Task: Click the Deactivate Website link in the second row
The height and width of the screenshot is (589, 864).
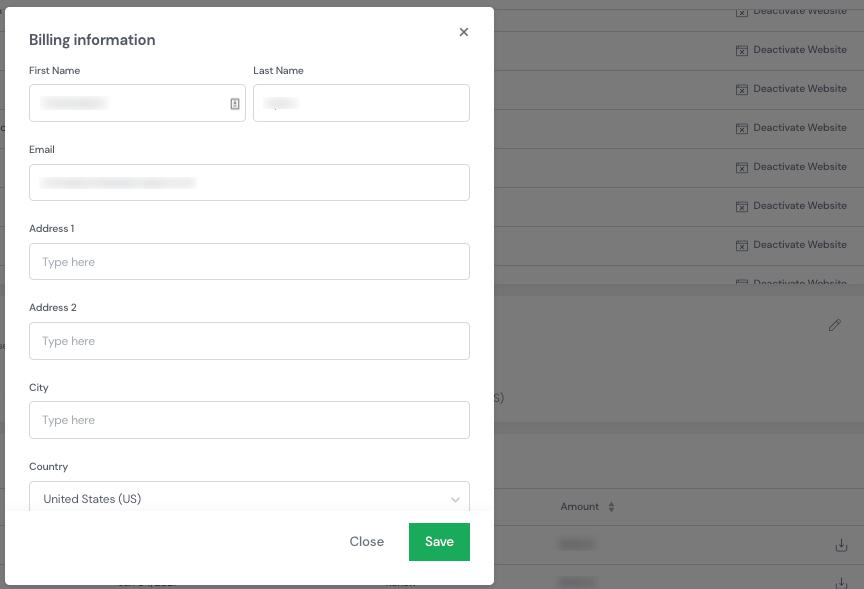Action: pos(799,49)
